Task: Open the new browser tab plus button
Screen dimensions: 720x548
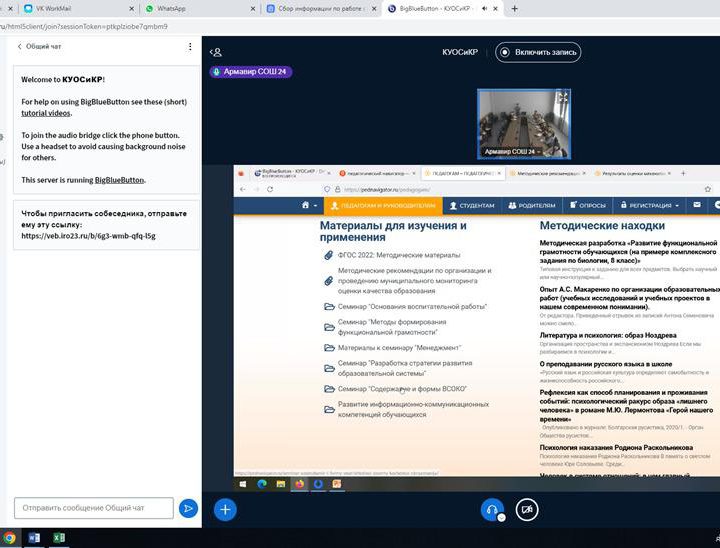Action: (x=514, y=8)
